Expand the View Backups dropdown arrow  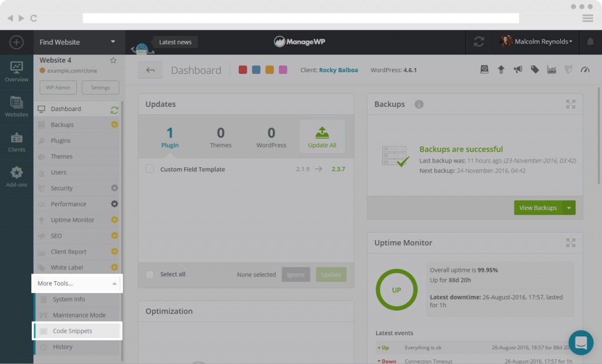tap(568, 207)
